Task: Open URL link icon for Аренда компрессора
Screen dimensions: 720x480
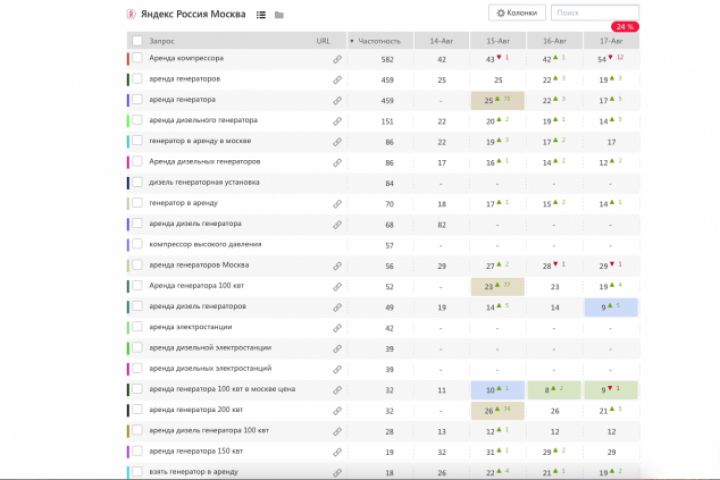Action: point(337,60)
